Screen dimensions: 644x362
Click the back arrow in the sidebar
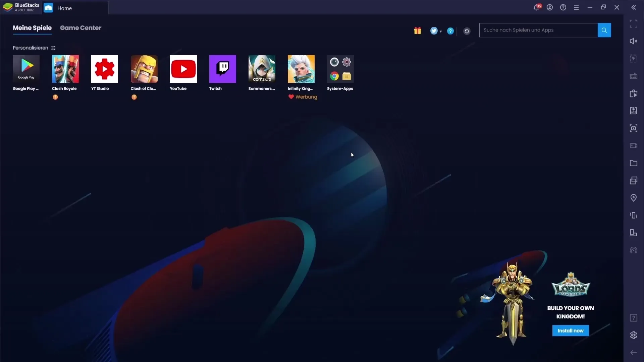633,353
